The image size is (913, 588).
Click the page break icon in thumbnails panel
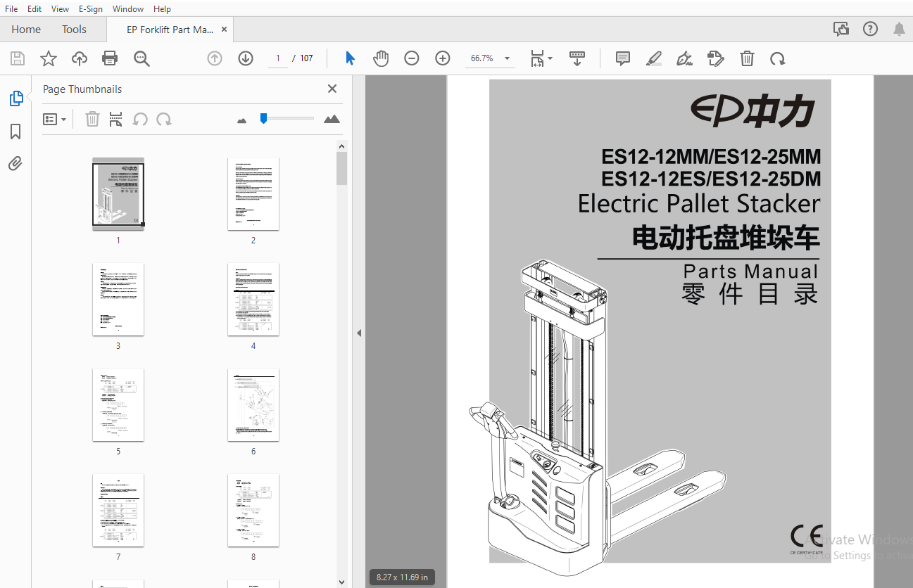pyautogui.click(x=116, y=119)
